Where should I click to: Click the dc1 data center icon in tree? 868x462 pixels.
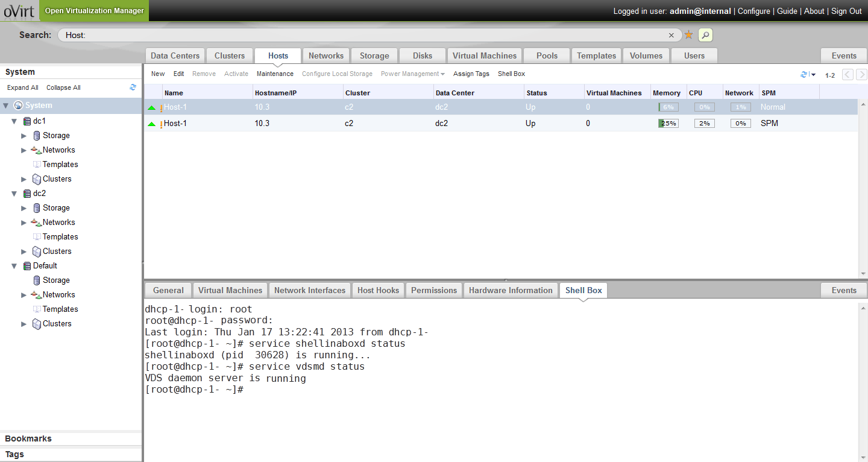(x=27, y=121)
